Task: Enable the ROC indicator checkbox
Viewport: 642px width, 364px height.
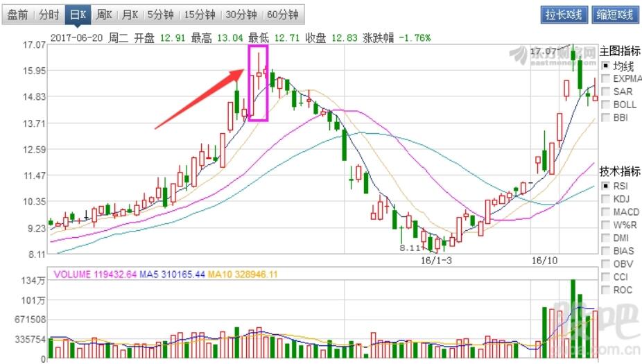Action: (x=605, y=290)
